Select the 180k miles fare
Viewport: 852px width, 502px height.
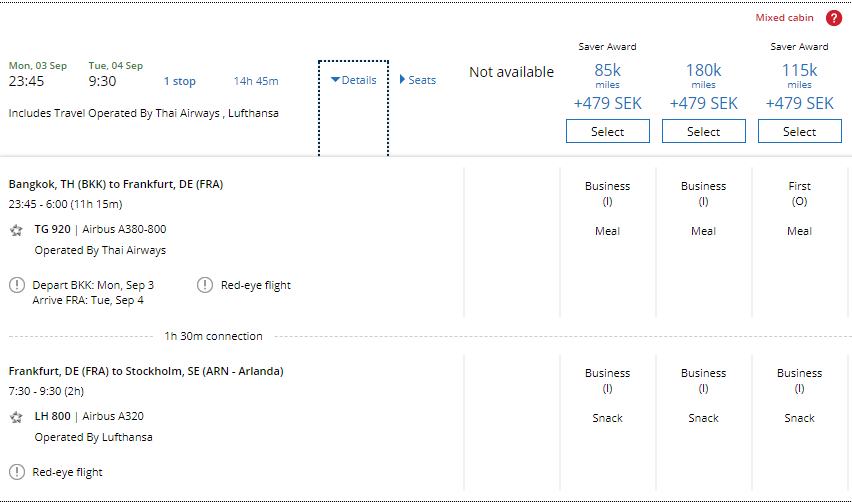pos(703,131)
